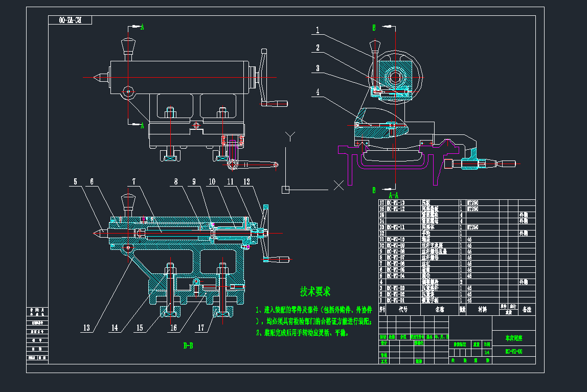Screen dimensions: 587x392
Task: Click the part callout number 7
Action: [133, 181]
